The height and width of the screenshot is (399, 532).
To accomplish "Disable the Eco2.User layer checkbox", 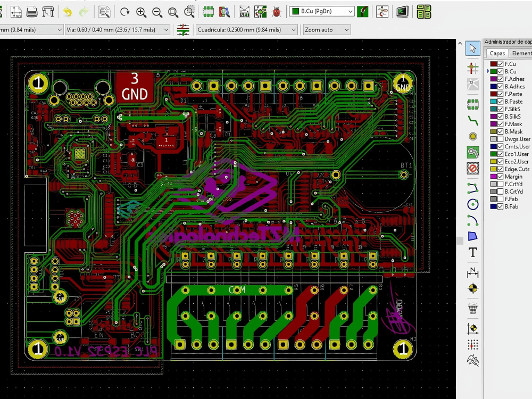I will [x=500, y=161].
